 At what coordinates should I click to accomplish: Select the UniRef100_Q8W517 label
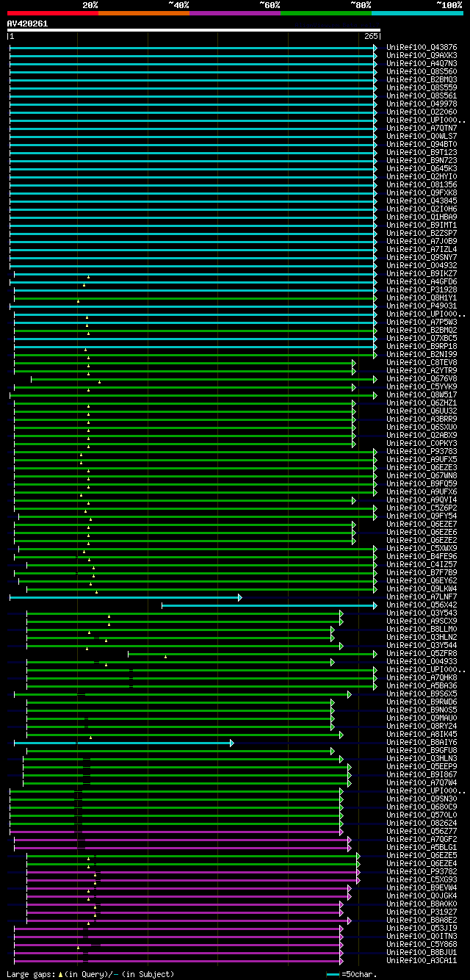[422, 395]
